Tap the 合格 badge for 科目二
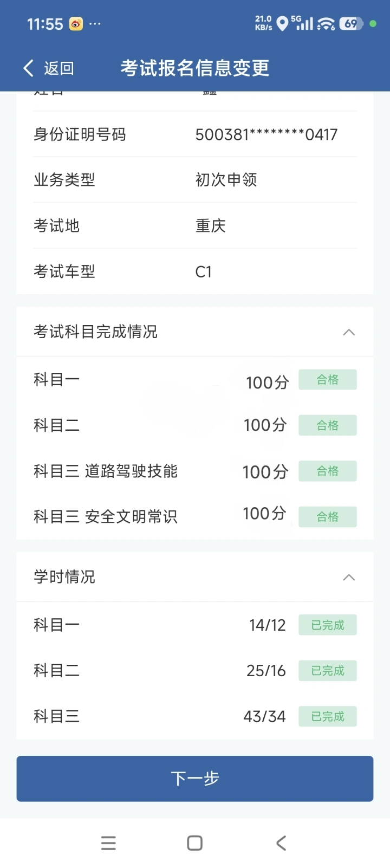 [328, 425]
